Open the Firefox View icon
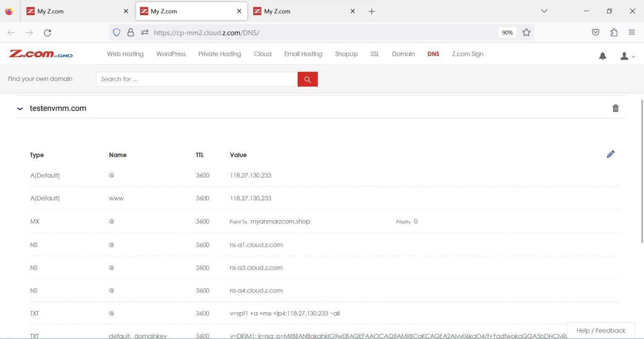Screen dimensions: 644x339 (x=9, y=11)
